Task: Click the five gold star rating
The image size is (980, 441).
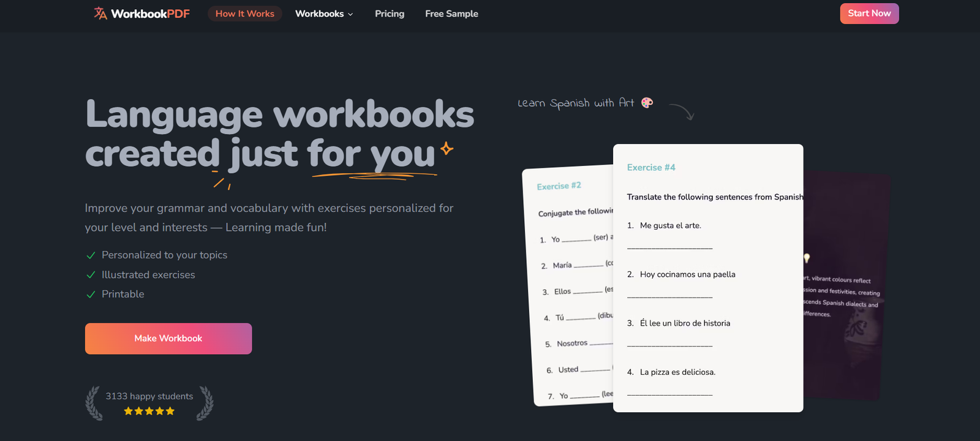Action: 149,411
